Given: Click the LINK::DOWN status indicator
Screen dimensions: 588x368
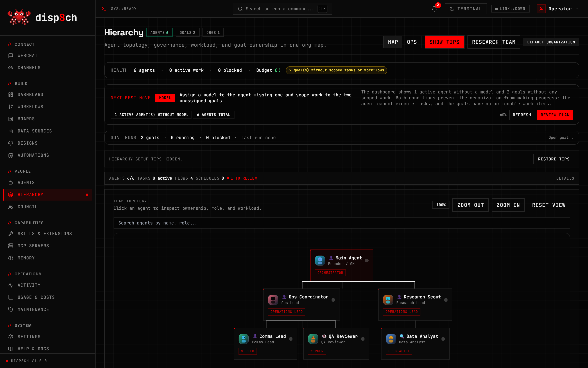Looking at the screenshot, I should point(510,9).
